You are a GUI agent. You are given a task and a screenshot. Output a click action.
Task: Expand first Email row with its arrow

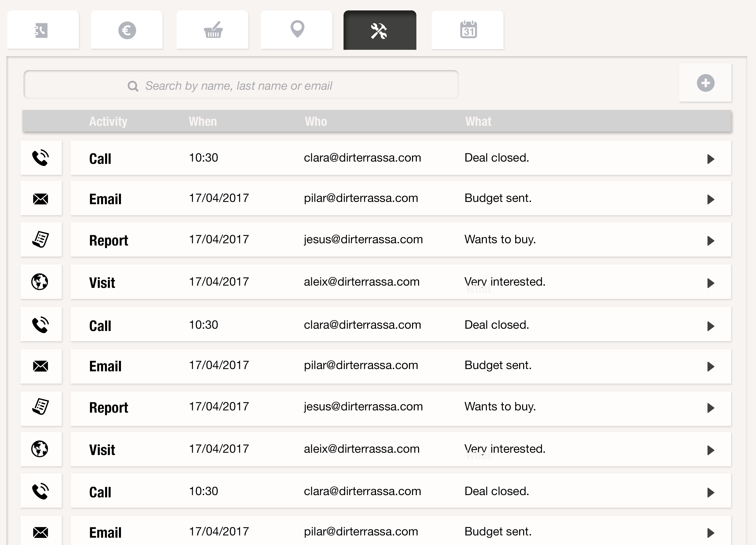tap(711, 199)
